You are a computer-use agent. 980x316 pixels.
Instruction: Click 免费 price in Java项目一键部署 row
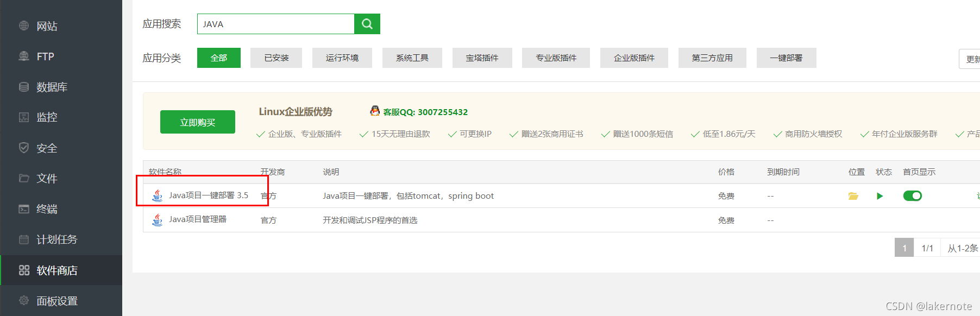coord(726,195)
